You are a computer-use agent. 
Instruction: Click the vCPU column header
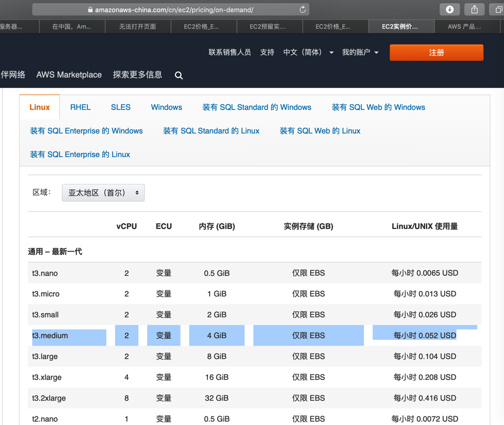[x=127, y=226]
